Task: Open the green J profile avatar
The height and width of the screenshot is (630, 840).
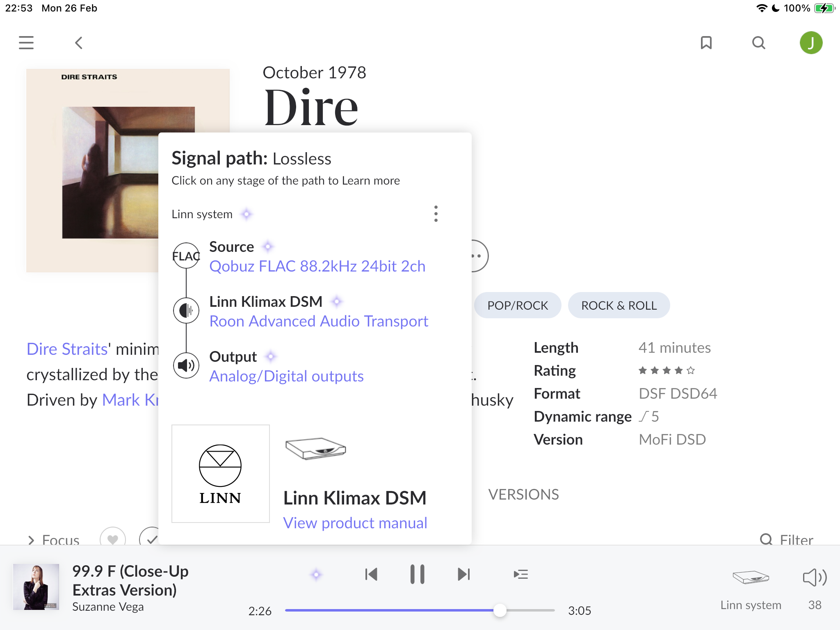Action: point(811,43)
